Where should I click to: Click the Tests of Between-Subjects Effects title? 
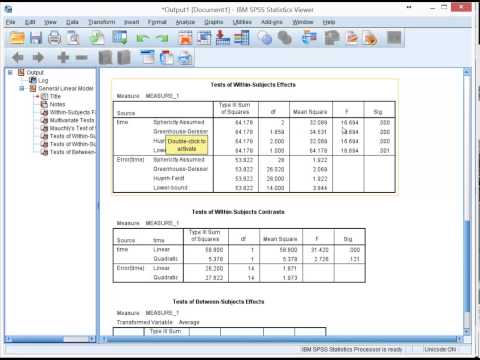[x=218, y=302]
